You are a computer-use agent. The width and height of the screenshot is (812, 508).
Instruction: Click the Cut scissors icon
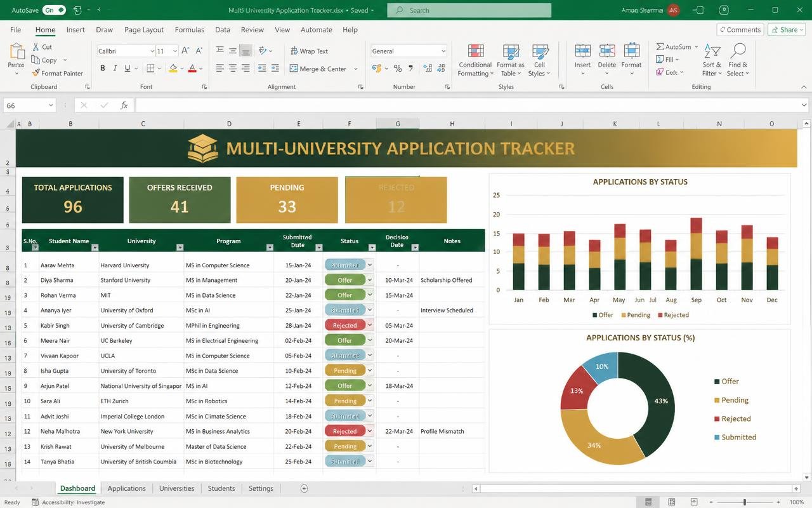point(36,47)
